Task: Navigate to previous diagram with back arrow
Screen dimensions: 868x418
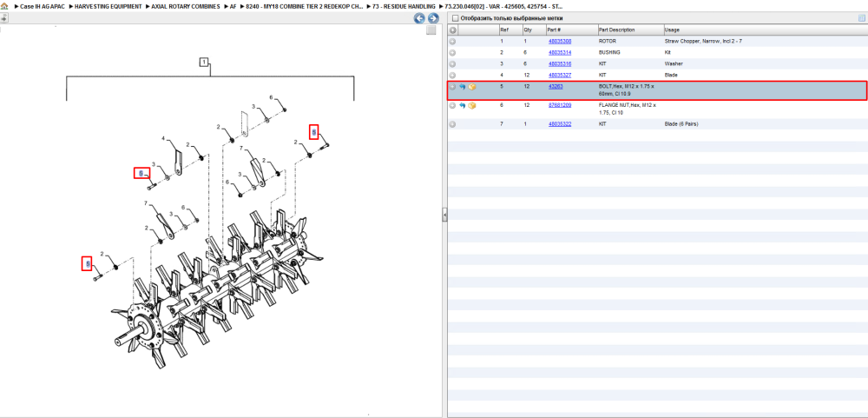Action: coord(419,18)
